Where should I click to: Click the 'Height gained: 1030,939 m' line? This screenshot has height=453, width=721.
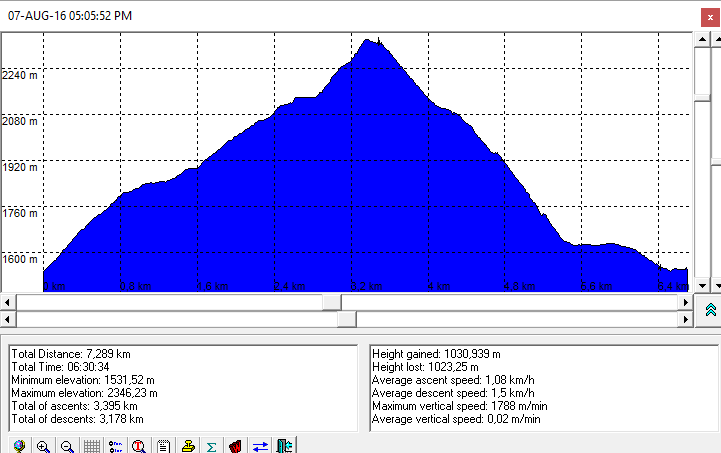point(436,354)
